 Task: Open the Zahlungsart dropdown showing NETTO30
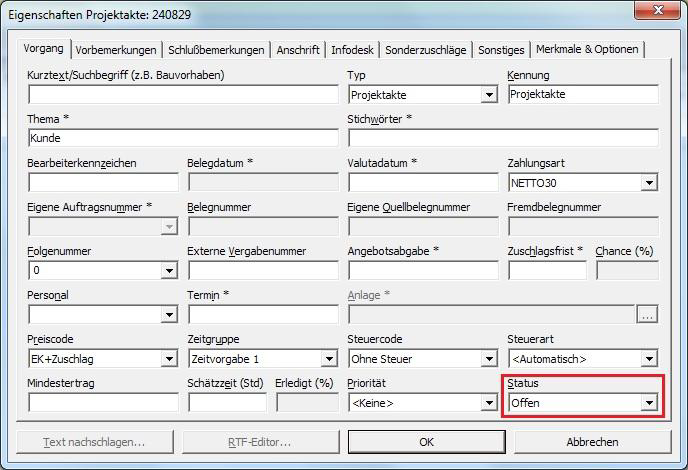tap(649, 183)
